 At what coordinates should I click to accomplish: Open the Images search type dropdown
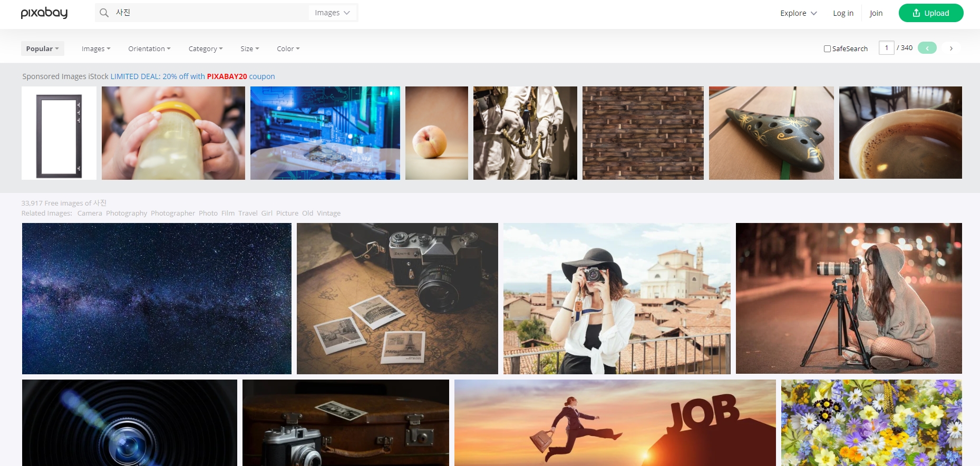pyautogui.click(x=332, y=13)
